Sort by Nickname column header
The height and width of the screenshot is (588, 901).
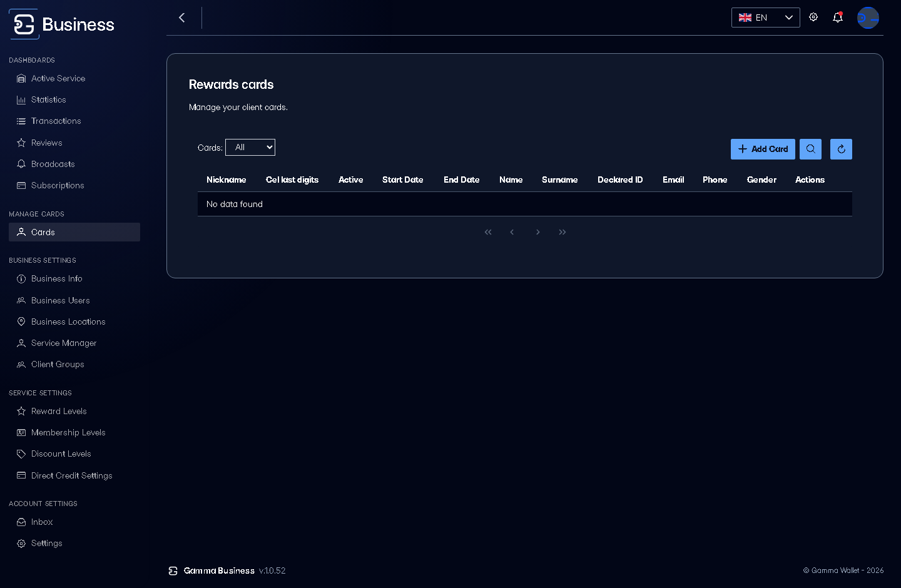227,180
